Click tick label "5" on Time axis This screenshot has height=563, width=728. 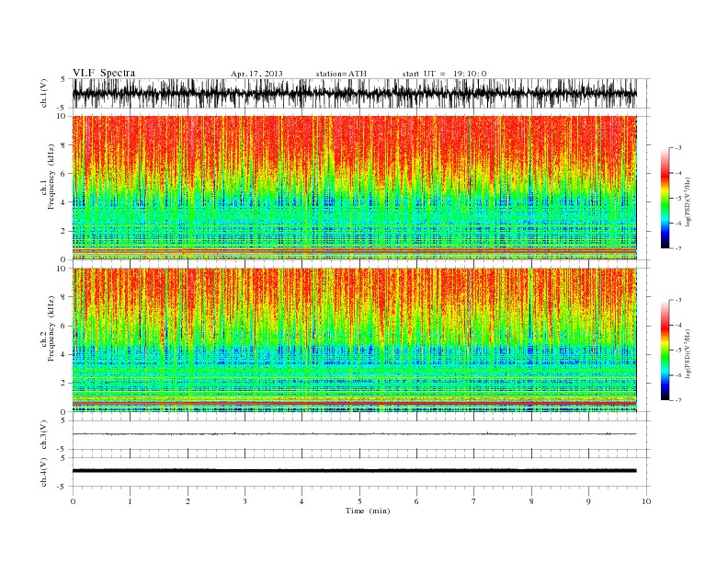(x=359, y=501)
